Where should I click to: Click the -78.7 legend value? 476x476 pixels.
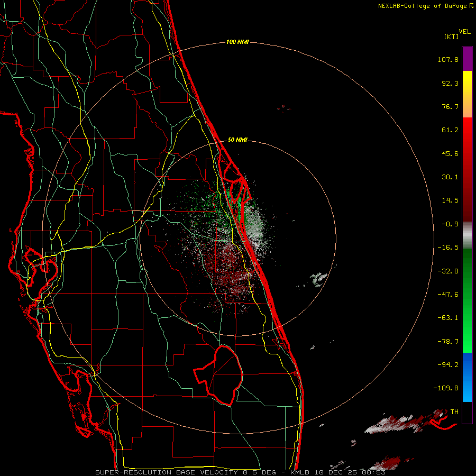pos(448,342)
